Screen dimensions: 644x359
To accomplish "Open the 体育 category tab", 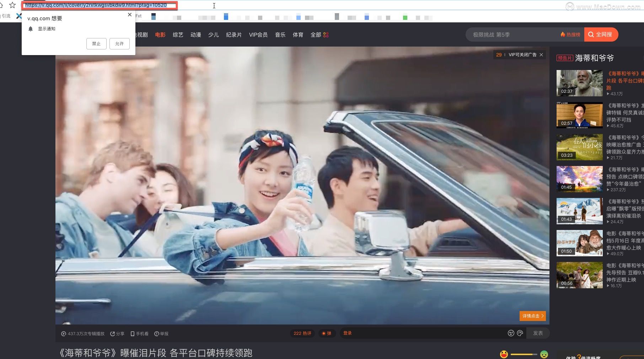I will point(298,35).
